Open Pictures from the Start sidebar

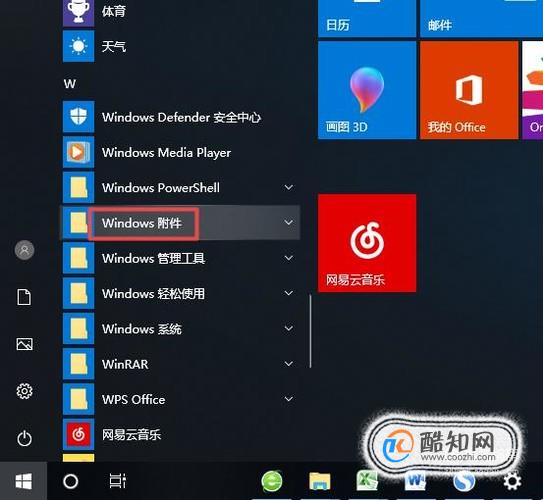pyautogui.click(x=24, y=344)
